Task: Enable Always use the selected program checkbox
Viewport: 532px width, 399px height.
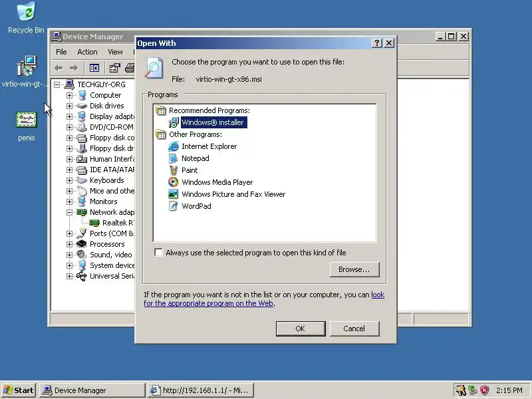Action: pos(158,253)
